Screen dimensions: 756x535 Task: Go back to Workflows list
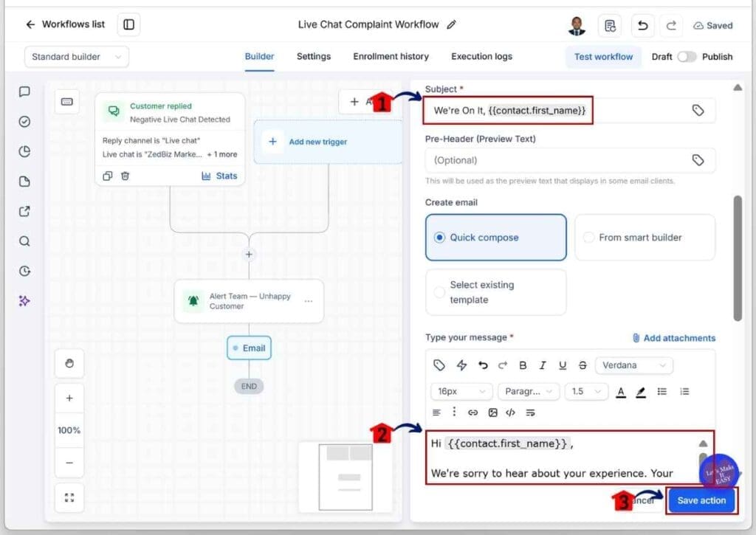65,24
